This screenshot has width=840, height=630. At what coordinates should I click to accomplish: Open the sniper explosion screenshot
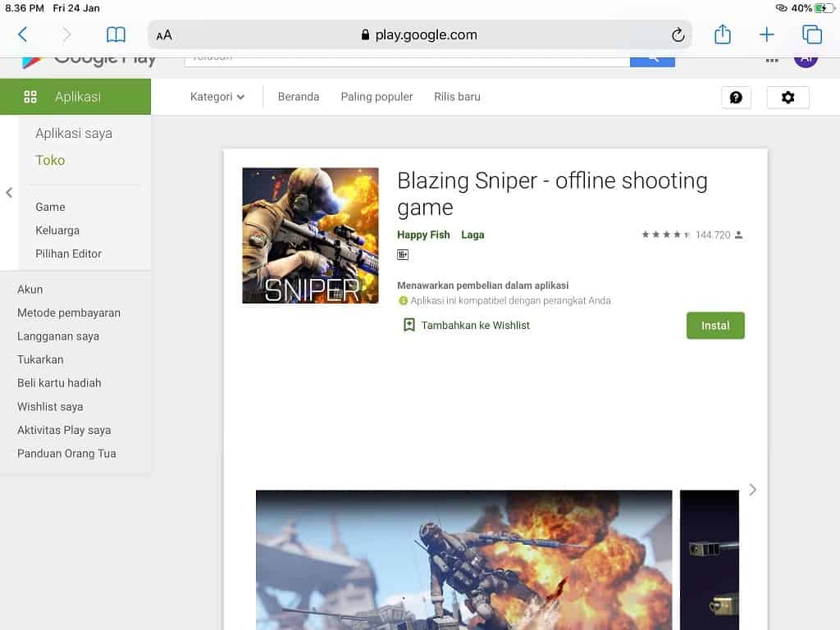pos(464,559)
